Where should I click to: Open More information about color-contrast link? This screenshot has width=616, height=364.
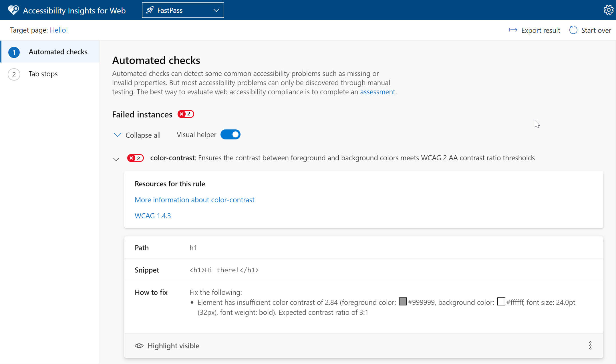coord(195,200)
